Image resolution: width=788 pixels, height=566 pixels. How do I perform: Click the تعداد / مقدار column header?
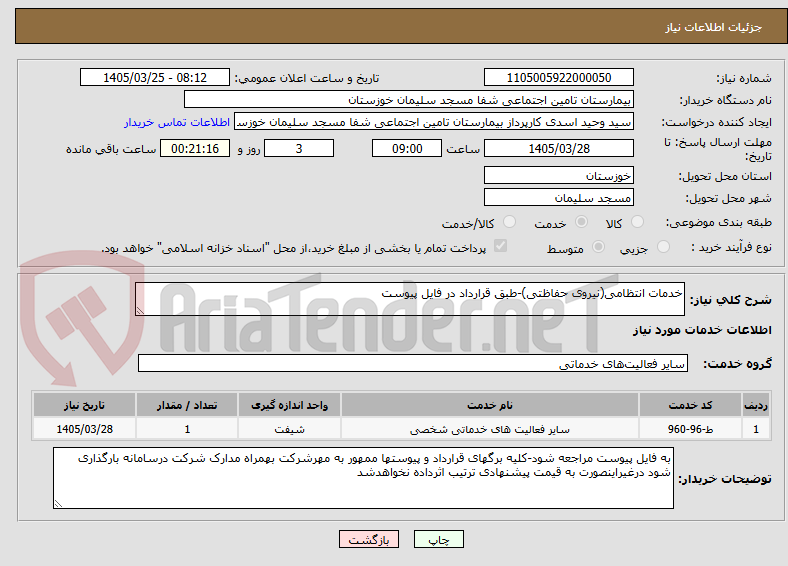pyautogui.click(x=187, y=405)
